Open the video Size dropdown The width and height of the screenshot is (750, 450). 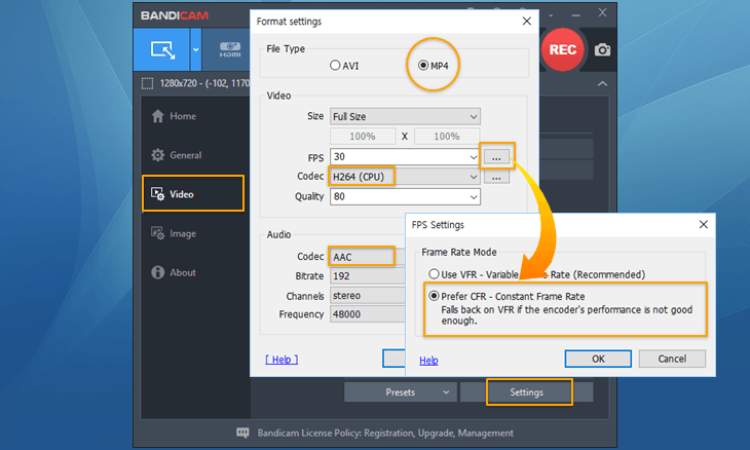[405, 116]
